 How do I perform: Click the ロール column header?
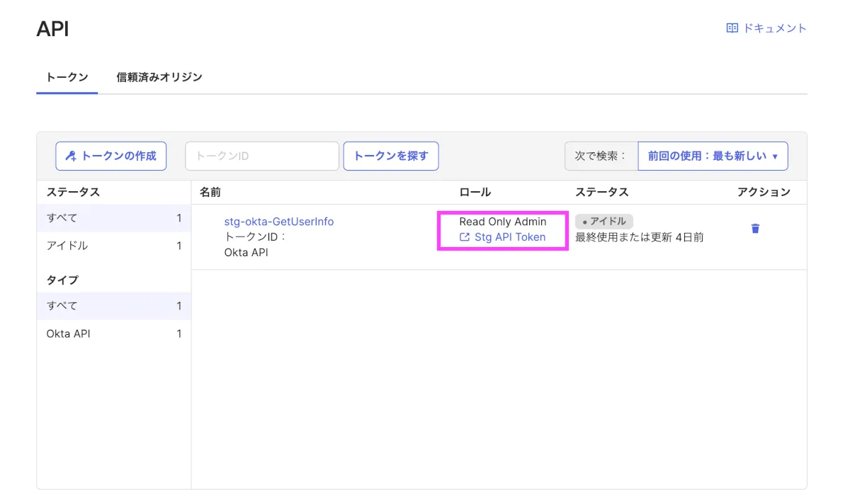475,193
